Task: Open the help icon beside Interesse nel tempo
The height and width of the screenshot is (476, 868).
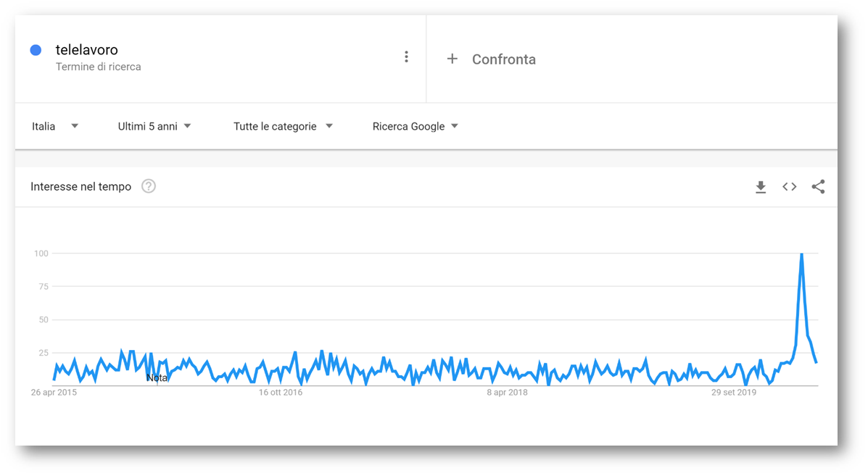Action: (149, 186)
